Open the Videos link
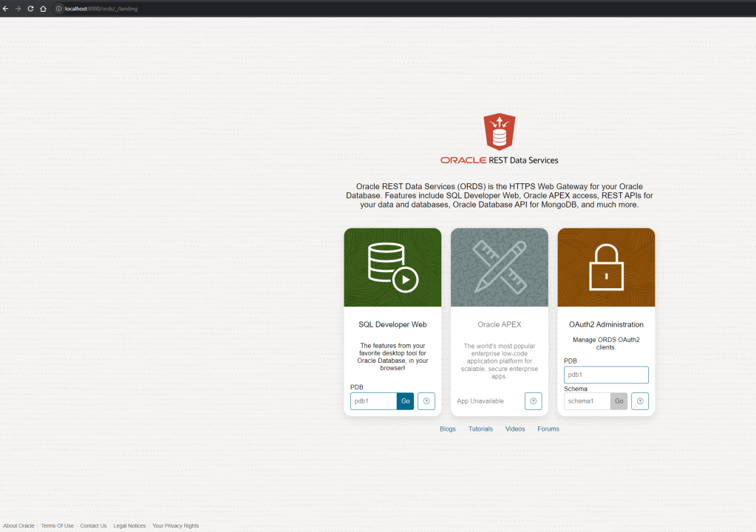Screen dimensions: 756x532 [x=515, y=429]
